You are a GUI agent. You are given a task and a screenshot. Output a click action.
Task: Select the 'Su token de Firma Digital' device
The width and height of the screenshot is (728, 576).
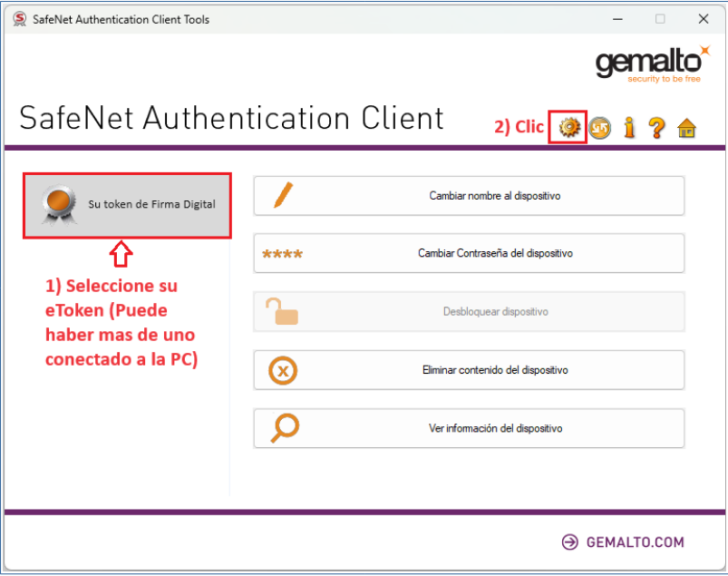click(127, 205)
